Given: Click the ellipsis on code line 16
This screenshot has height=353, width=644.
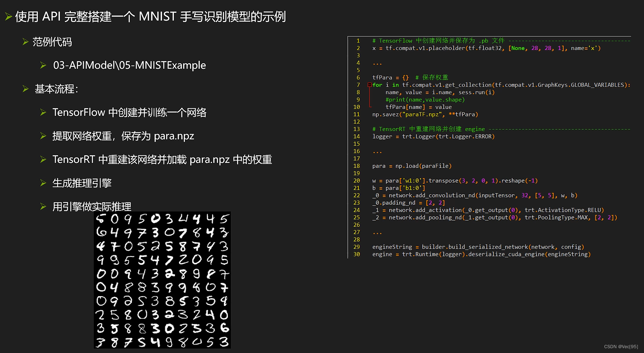Looking at the screenshot, I should tap(377, 152).
